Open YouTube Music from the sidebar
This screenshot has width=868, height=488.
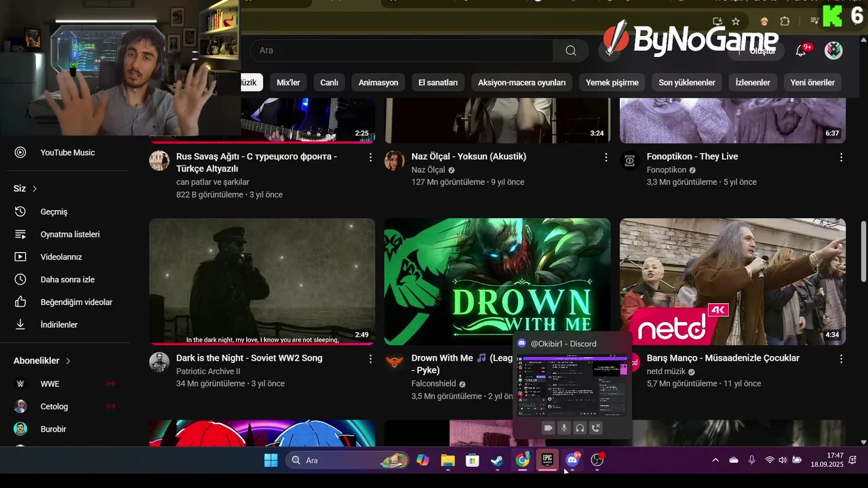click(68, 152)
